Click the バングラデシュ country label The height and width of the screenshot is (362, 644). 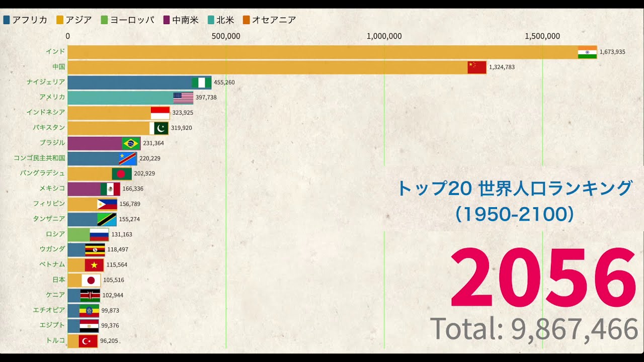pyautogui.click(x=42, y=173)
